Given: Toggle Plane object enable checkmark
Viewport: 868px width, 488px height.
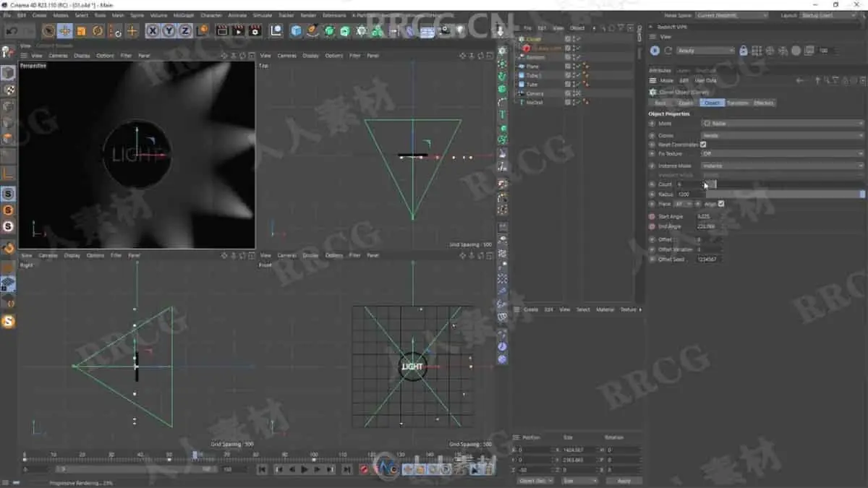Looking at the screenshot, I should pyautogui.click(x=579, y=67).
